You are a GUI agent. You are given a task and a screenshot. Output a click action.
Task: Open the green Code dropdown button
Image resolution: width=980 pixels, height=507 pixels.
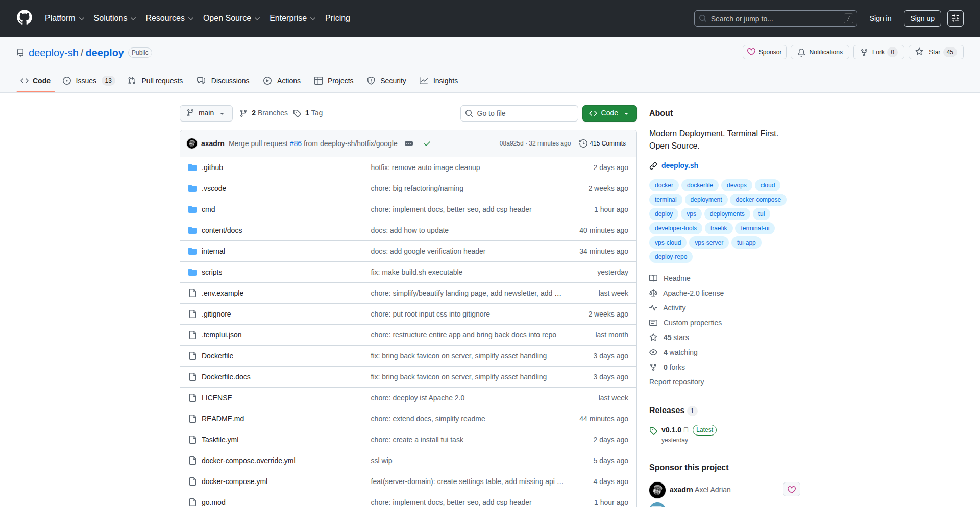click(609, 113)
